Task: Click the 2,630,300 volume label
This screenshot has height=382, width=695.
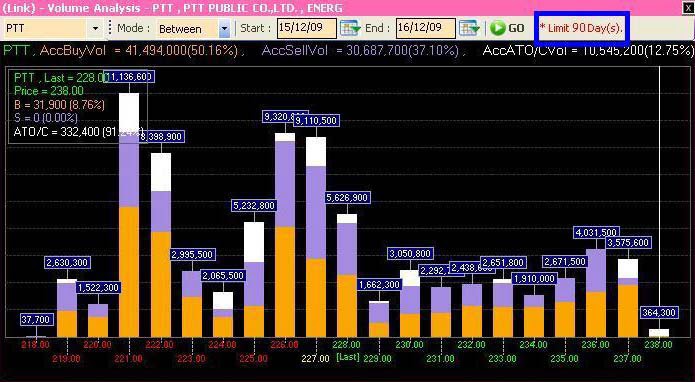Action: coord(67,262)
